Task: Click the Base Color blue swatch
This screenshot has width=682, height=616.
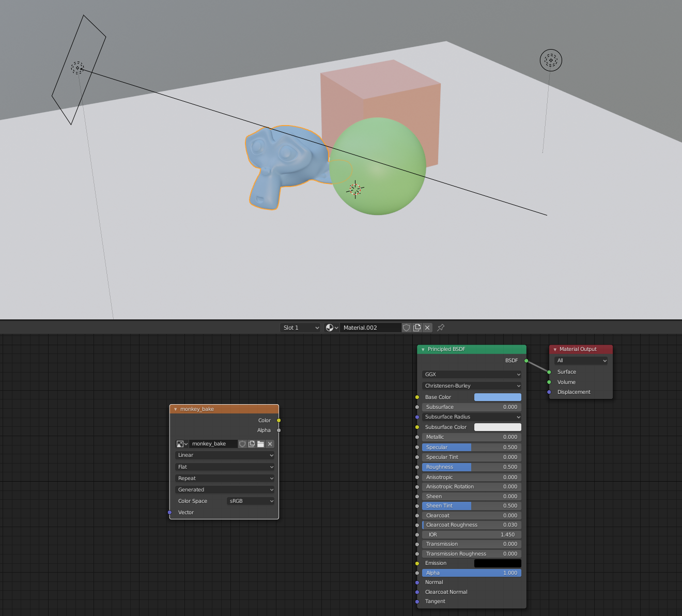Action: [x=498, y=397]
